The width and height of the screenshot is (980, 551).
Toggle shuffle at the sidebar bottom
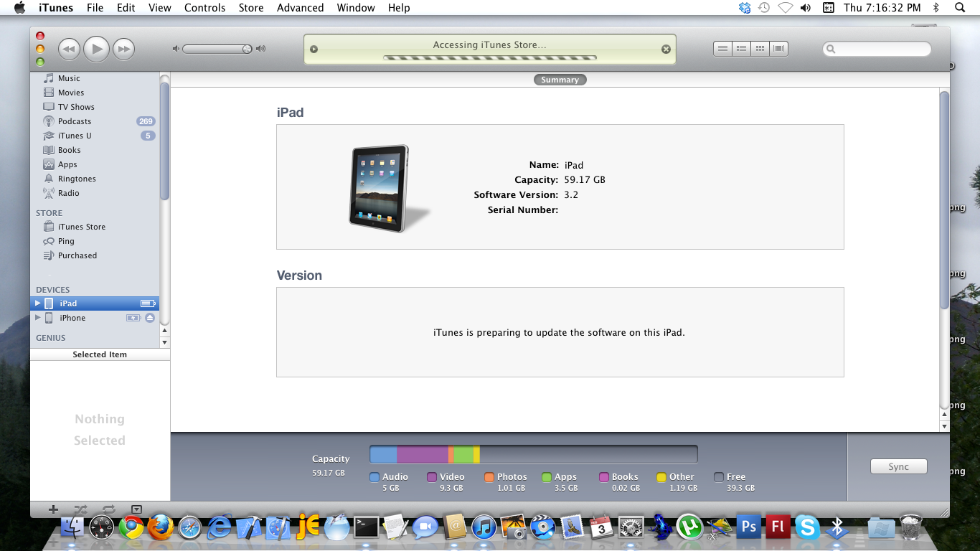[x=80, y=509]
